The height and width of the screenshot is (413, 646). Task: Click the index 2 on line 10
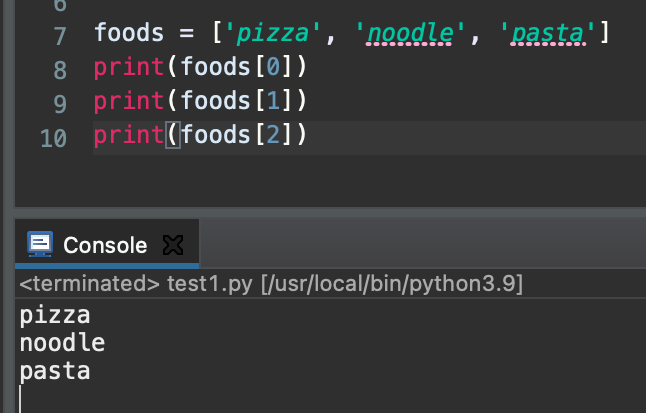[269, 134]
